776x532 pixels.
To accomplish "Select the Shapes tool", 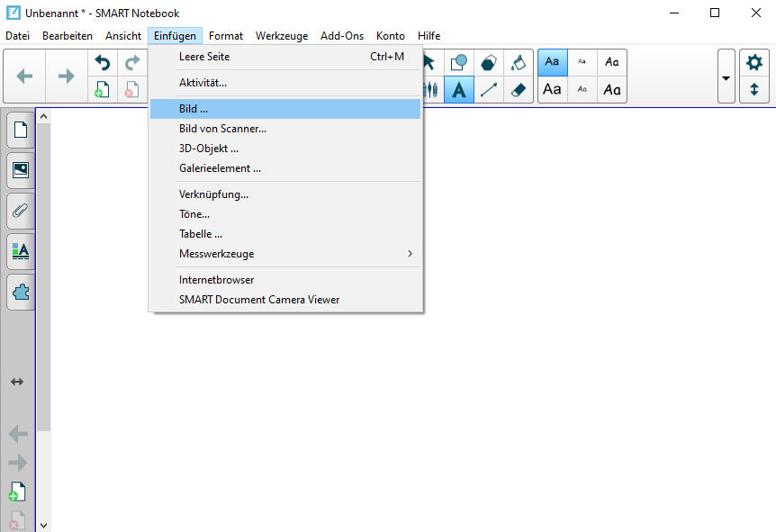I will pyautogui.click(x=459, y=62).
